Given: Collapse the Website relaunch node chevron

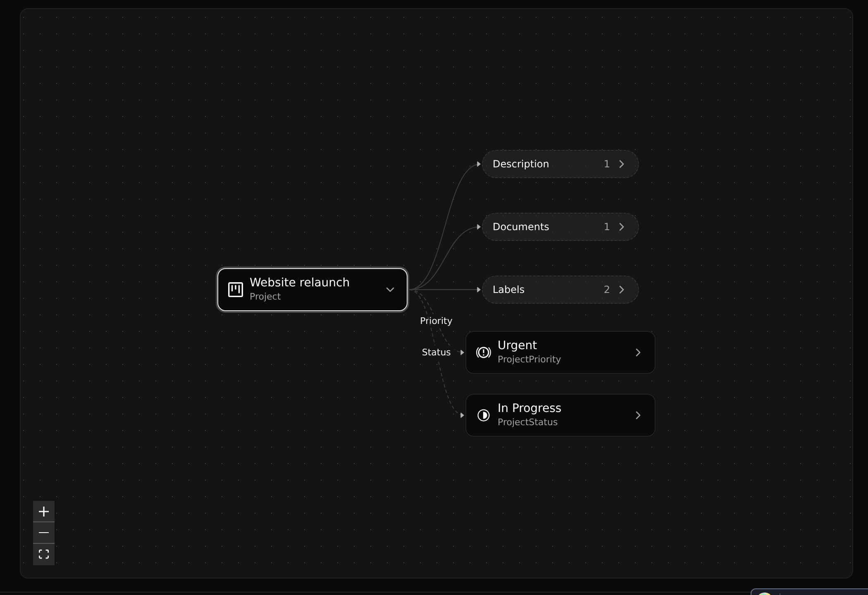Looking at the screenshot, I should point(390,290).
